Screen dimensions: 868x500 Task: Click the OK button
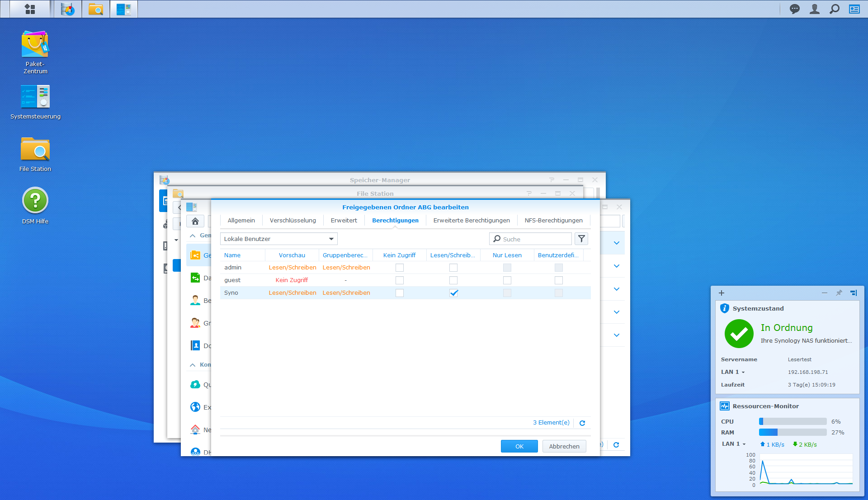tap(519, 446)
